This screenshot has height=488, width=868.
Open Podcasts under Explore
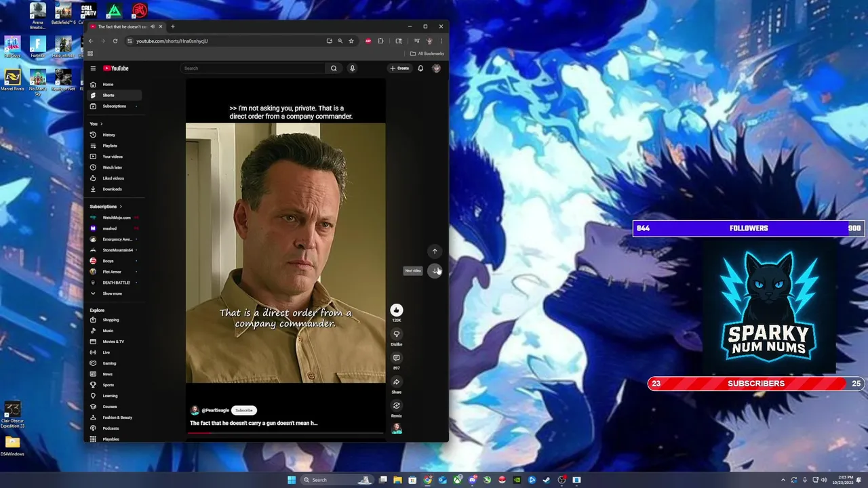[113, 428]
